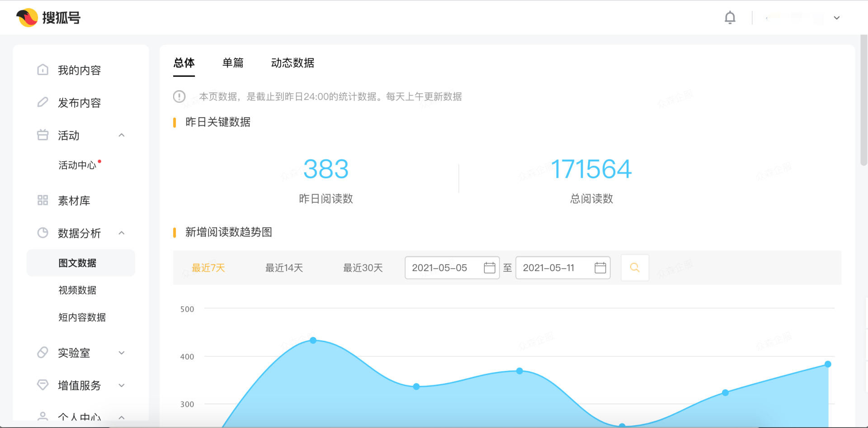Click the 活动 calendar icon
868x428 pixels.
(42, 135)
